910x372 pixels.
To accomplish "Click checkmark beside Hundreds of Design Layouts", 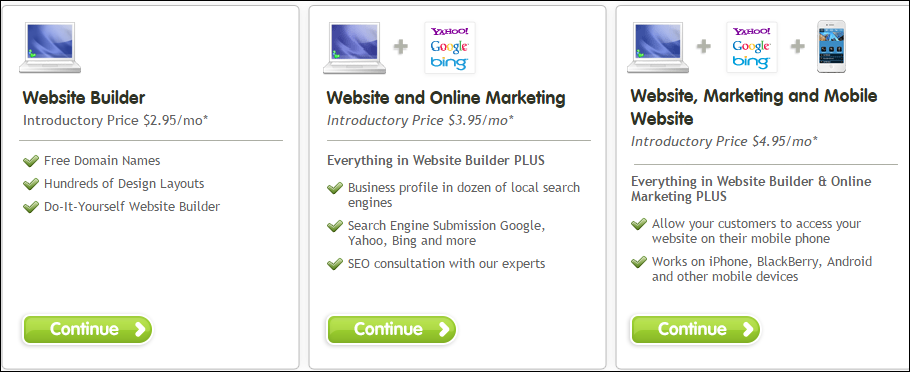I will click(x=31, y=184).
